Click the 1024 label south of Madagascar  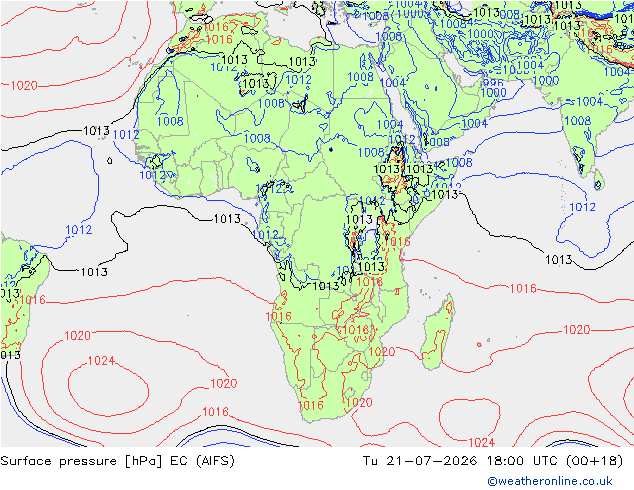coord(482,442)
